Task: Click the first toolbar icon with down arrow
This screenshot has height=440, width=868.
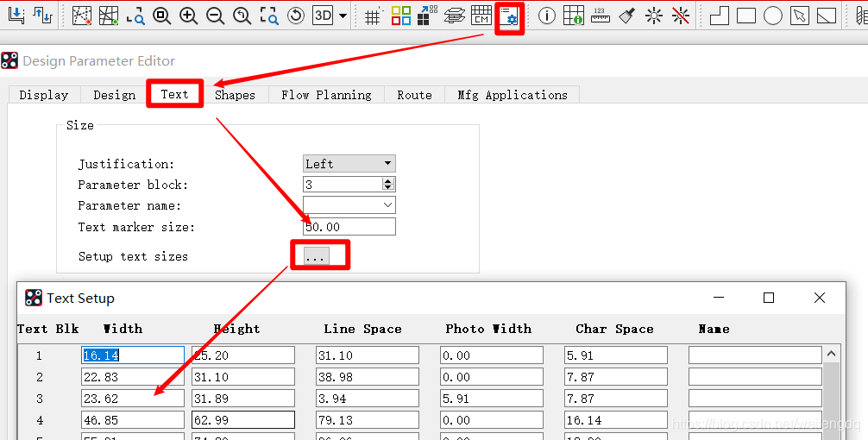Action: coord(16,15)
